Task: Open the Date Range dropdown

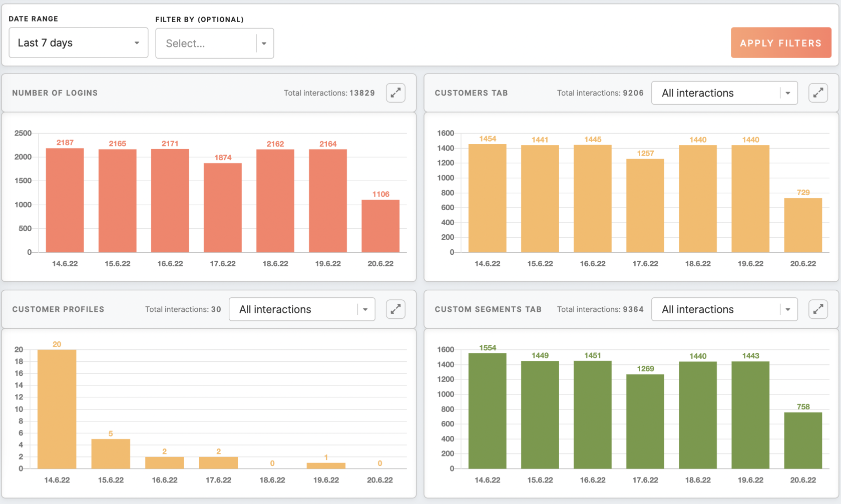Action: 79,43
